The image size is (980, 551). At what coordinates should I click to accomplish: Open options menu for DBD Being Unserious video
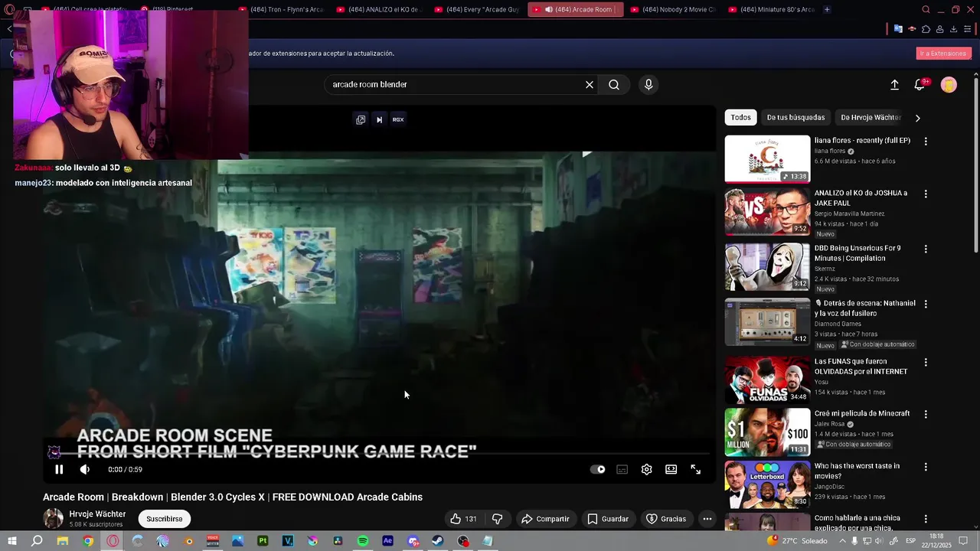pyautogui.click(x=926, y=249)
